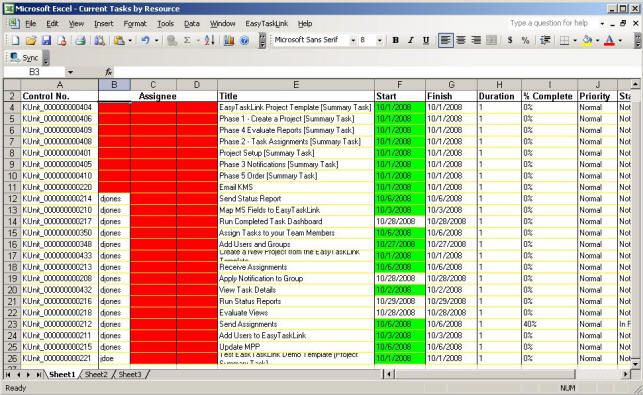Click the Fill Color paint bucket
Screen dimensions: 643x395
587,40
